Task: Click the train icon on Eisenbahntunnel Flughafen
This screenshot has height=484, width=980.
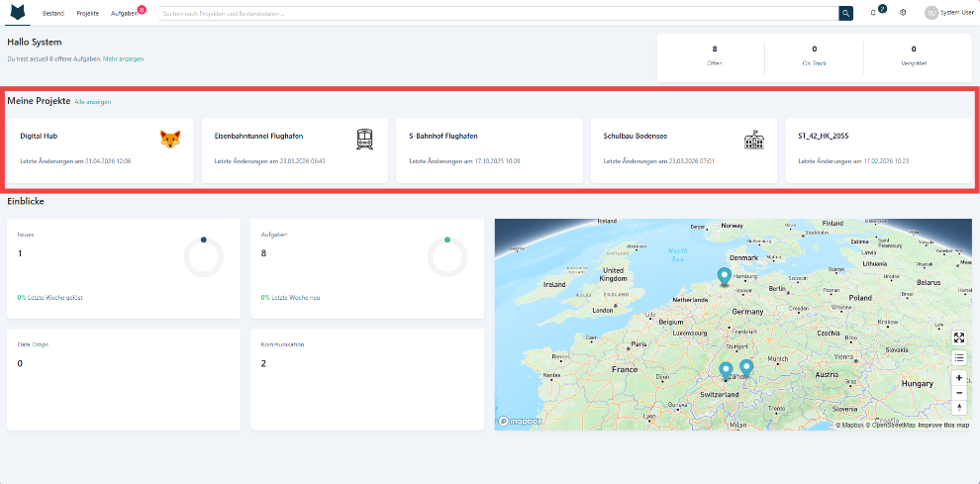Action: (x=364, y=139)
